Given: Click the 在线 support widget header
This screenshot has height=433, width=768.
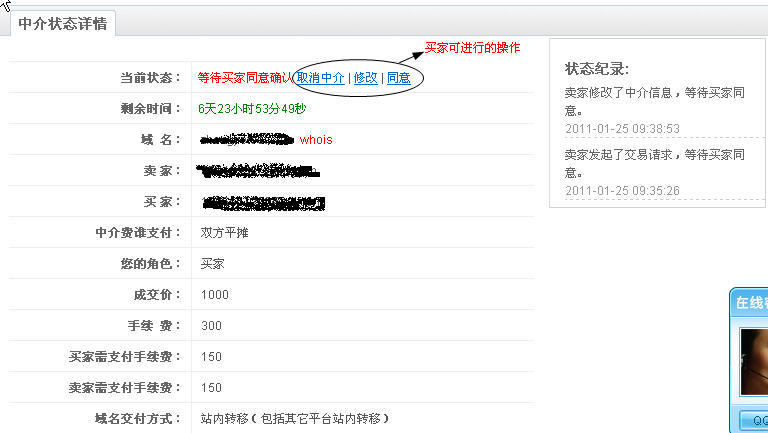Looking at the screenshot, I should (751, 303).
